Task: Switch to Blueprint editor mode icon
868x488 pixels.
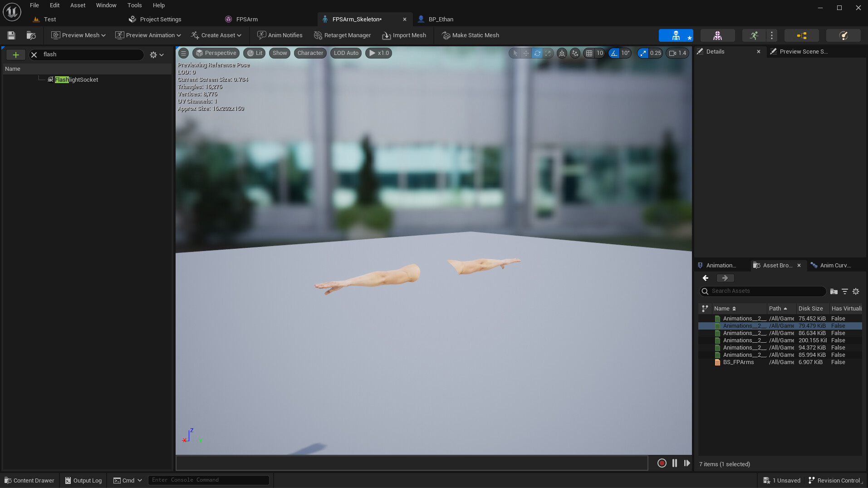Action: pos(801,35)
